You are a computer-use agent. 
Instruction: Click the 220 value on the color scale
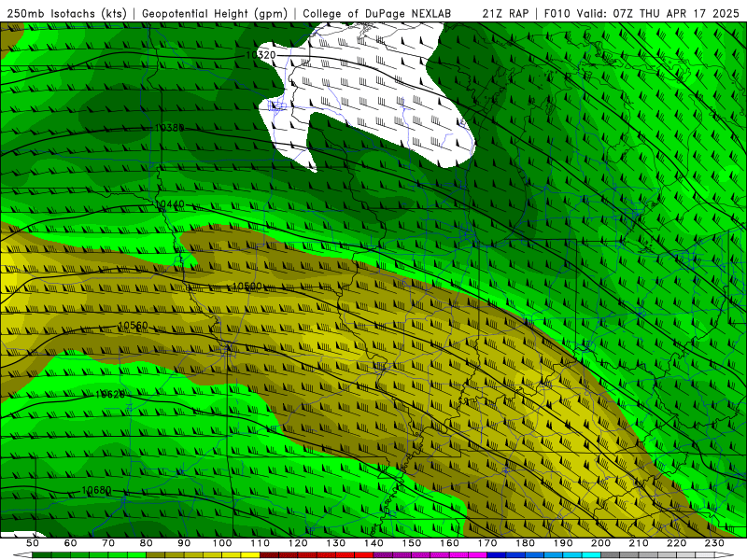click(x=677, y=543)
